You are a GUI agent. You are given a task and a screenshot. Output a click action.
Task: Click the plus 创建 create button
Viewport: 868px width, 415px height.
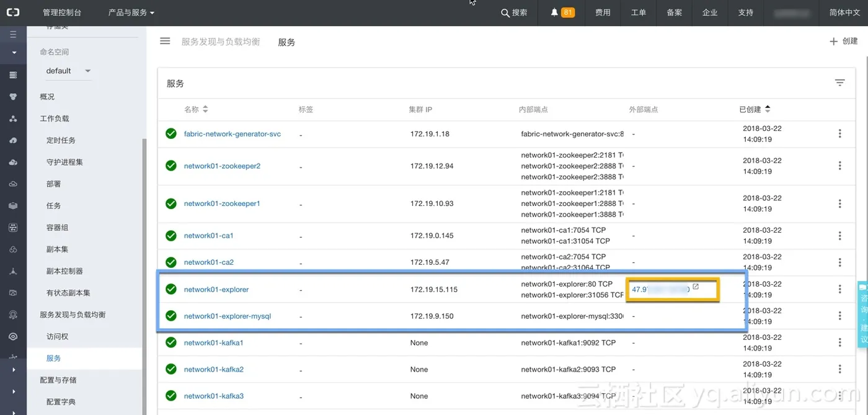pyautogui.click(x=843, y=42)
